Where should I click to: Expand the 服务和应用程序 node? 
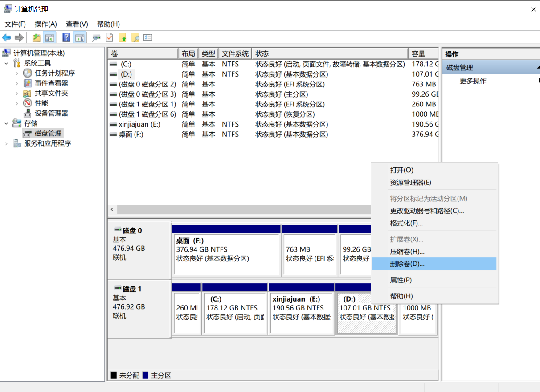6,143
